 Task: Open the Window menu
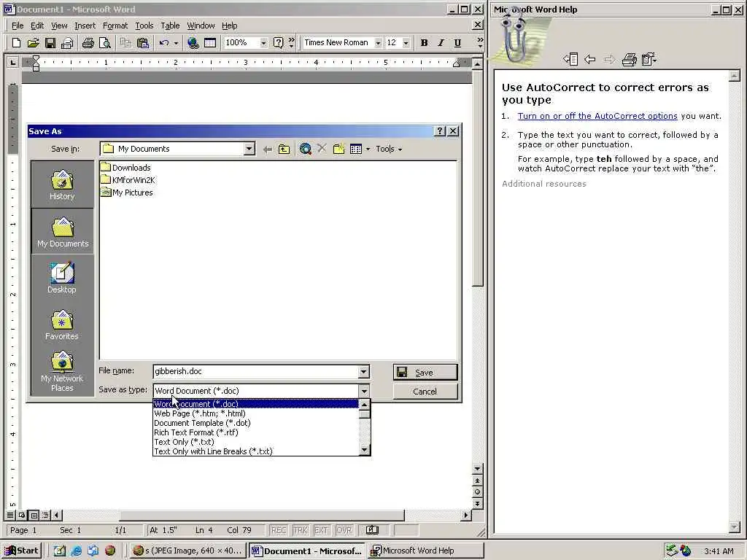201,26
